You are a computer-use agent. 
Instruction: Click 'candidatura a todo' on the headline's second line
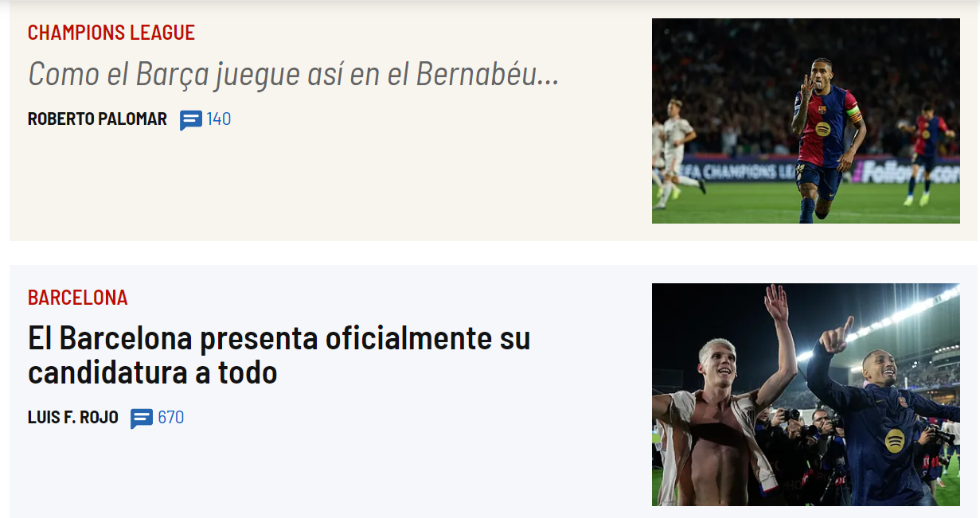coord(153,372)
